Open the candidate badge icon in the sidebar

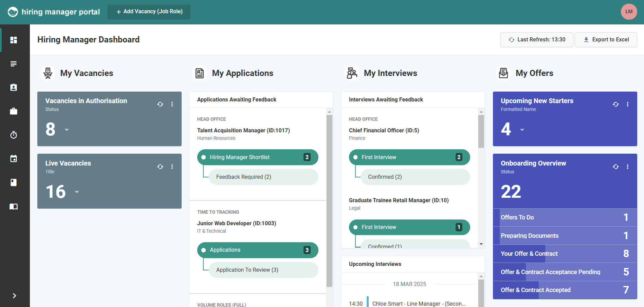(x=14, y=88)
